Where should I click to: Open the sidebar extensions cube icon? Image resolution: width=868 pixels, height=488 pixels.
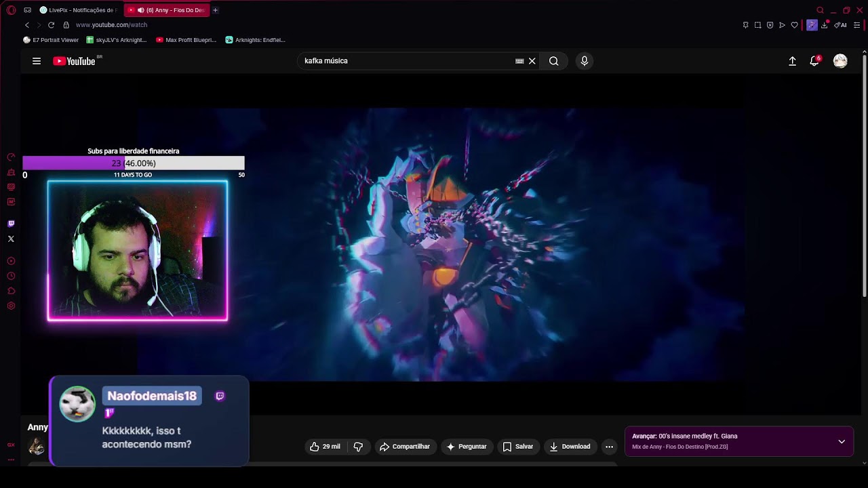[11, 291]
